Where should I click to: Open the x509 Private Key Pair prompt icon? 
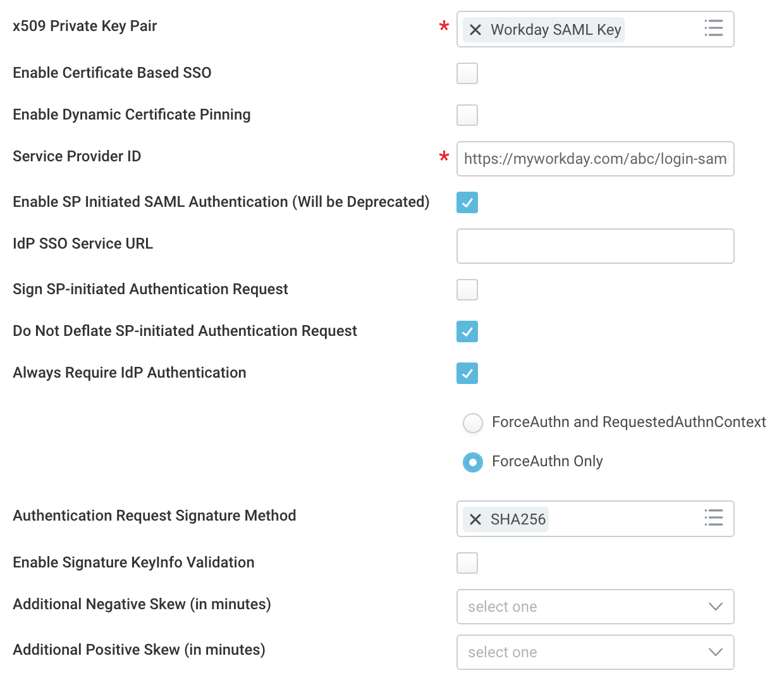714,28
